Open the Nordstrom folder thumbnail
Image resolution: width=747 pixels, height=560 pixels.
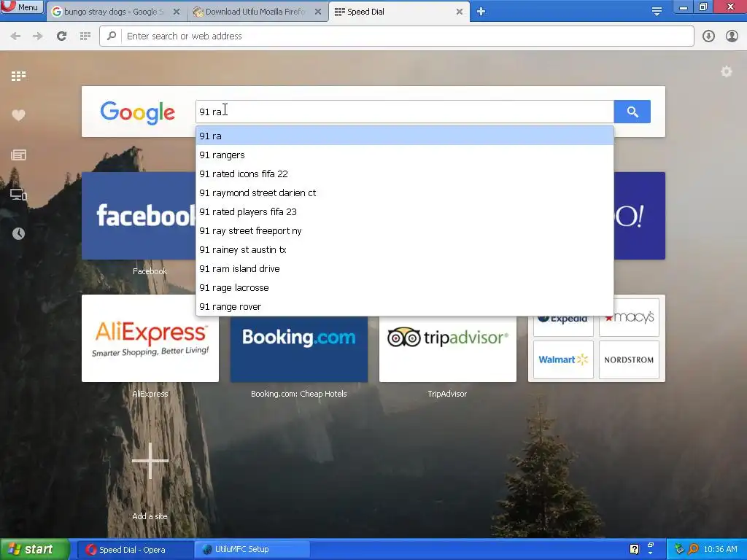pyautogui.click(x=629, y=359)
